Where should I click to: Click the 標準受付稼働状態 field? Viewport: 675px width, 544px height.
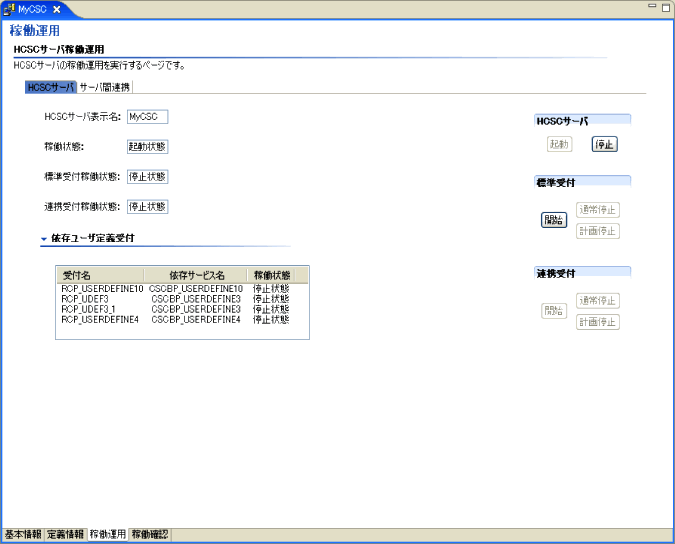pyautogui.click(x=147, y=177)
